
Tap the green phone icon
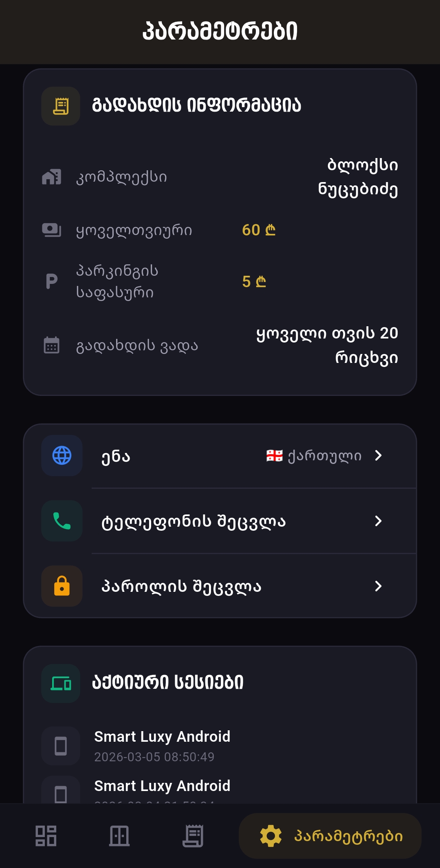coord(62,521)
